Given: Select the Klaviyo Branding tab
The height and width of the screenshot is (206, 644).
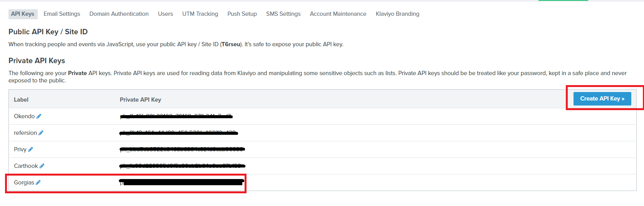Looking at the screenshot, I should click(397, 14).
